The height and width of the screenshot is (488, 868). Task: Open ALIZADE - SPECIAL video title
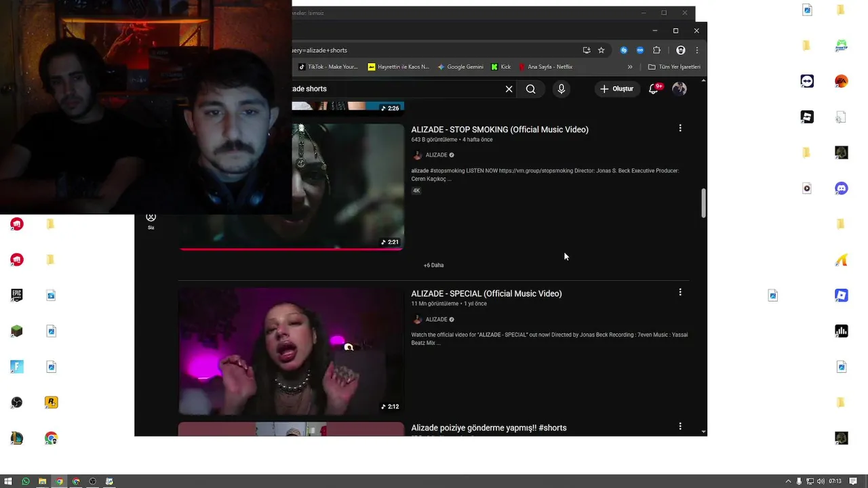click(x=486, y=293)
